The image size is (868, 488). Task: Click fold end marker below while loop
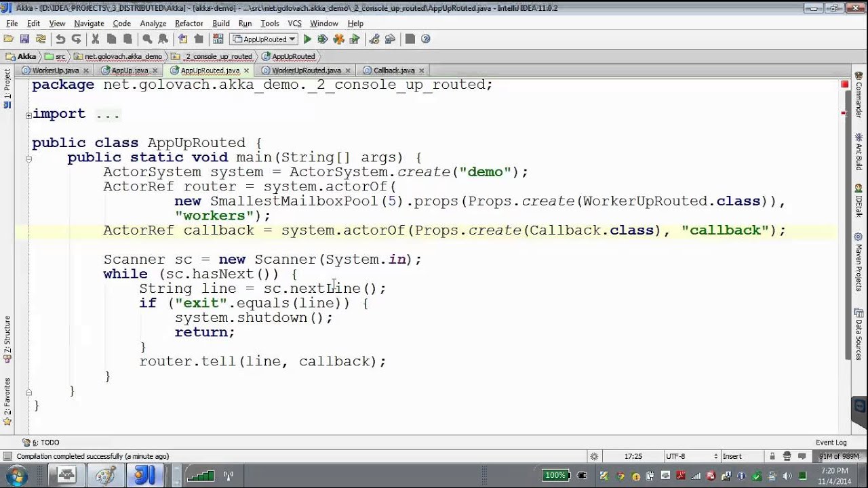coord(28,392)
